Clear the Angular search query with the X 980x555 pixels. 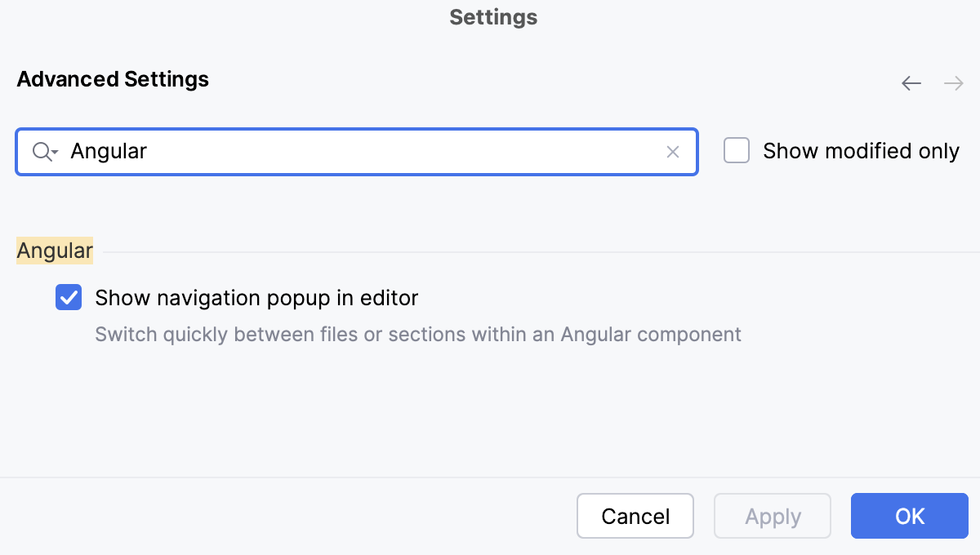click(x=672, y=152)
